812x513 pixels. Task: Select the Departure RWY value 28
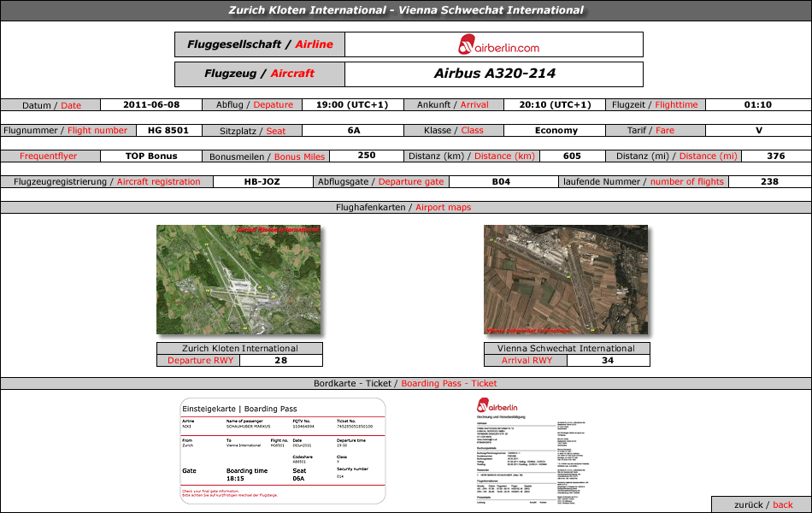coord(280,361)
